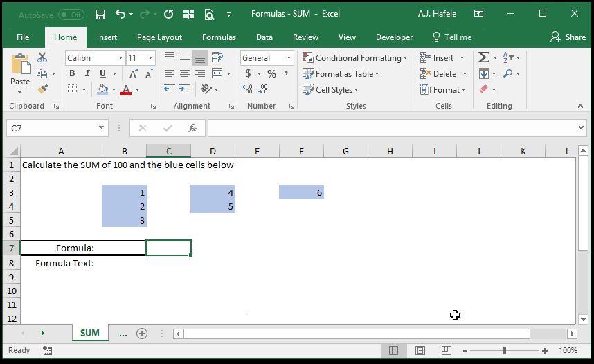Select the SUM sheet tab
Screen dimensions: 594x364
click(x=90, y=333)
